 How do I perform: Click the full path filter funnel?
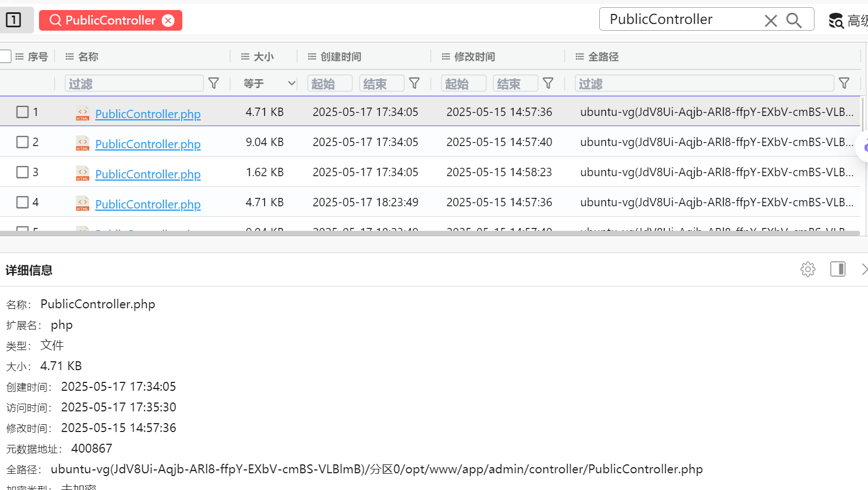[x=844, y=83]
